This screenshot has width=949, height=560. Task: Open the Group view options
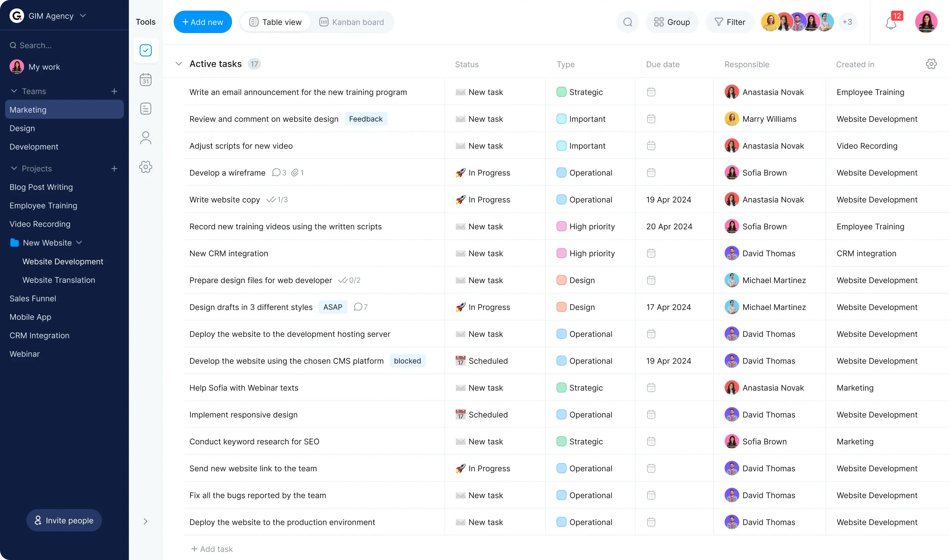pyautogui.click(x=672, y=22)
